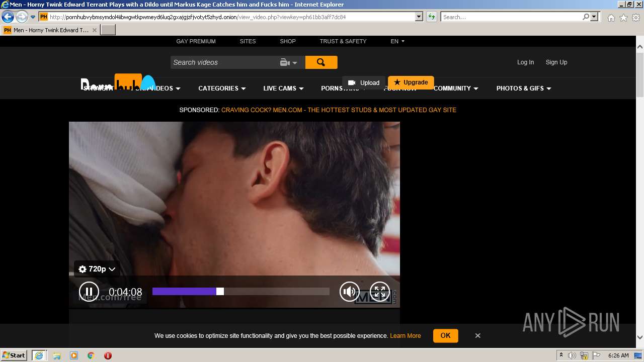Image resolution: width=644 pixels, height=362 pixels.
Task: Open the Action Center flag icon
Action: click(596, 355)
